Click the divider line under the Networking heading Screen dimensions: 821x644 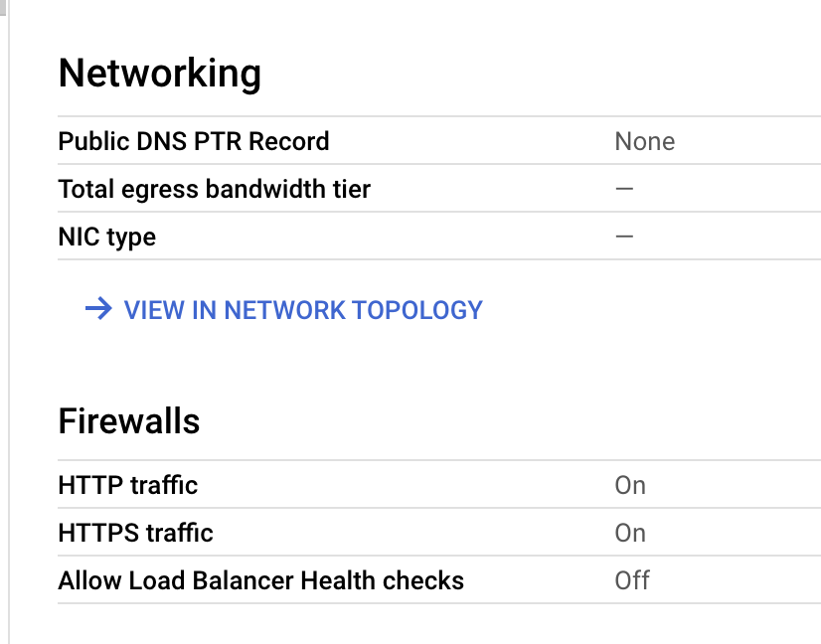coord(437,116)
